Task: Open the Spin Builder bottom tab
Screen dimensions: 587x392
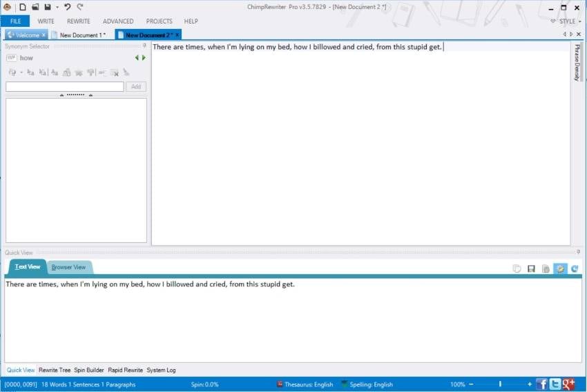Action: 88,370
